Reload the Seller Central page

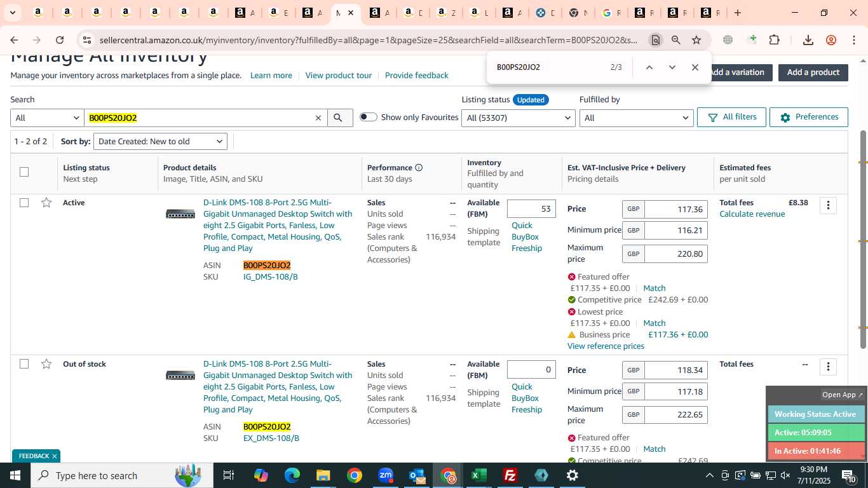click(x=60, y=40)
